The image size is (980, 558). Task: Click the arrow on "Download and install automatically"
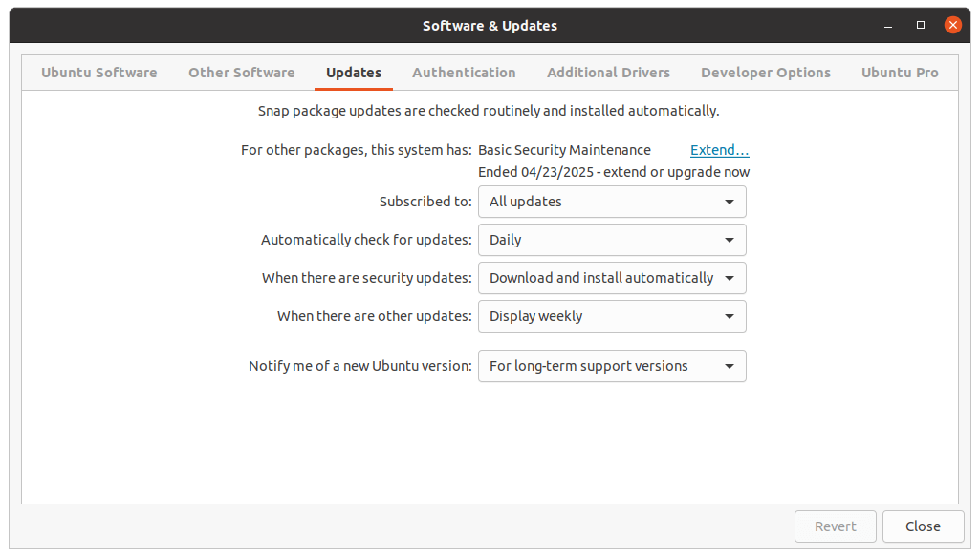pos(731,278)
